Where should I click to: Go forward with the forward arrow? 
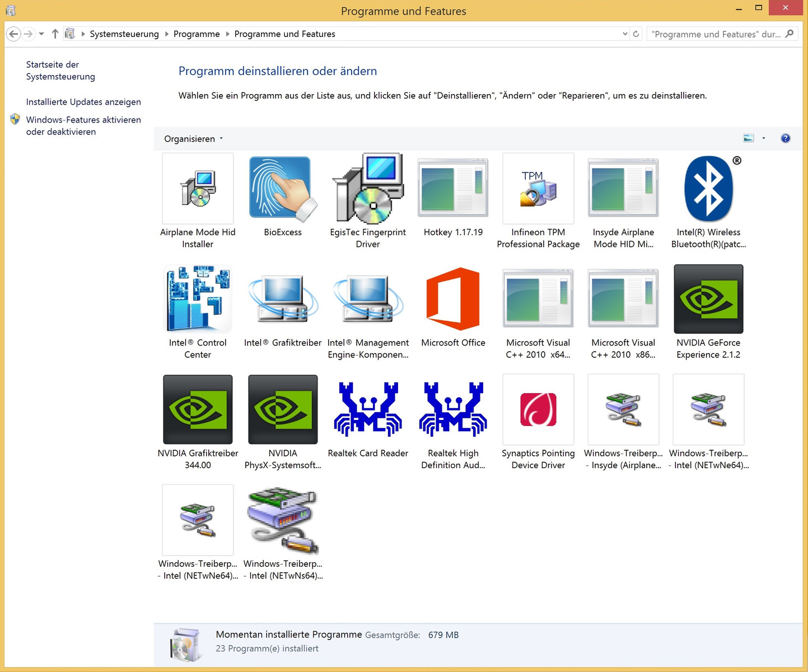coord(29,34)
